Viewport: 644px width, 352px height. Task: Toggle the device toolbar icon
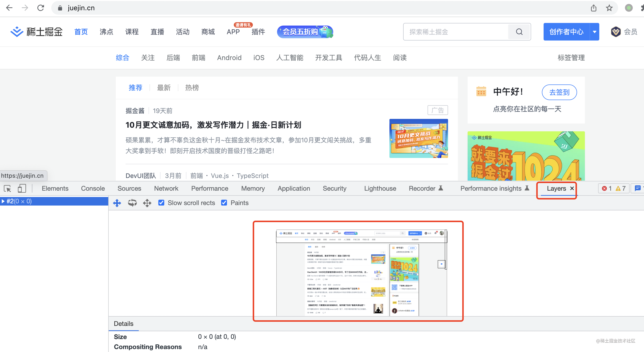tap(22, 188)
